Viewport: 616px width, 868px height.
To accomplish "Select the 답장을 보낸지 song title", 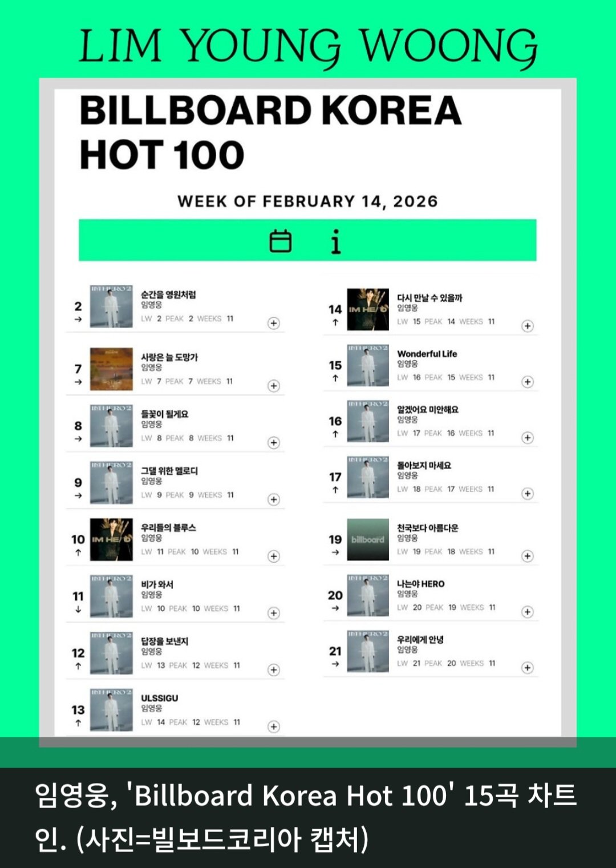I will [x=165, y=641].
